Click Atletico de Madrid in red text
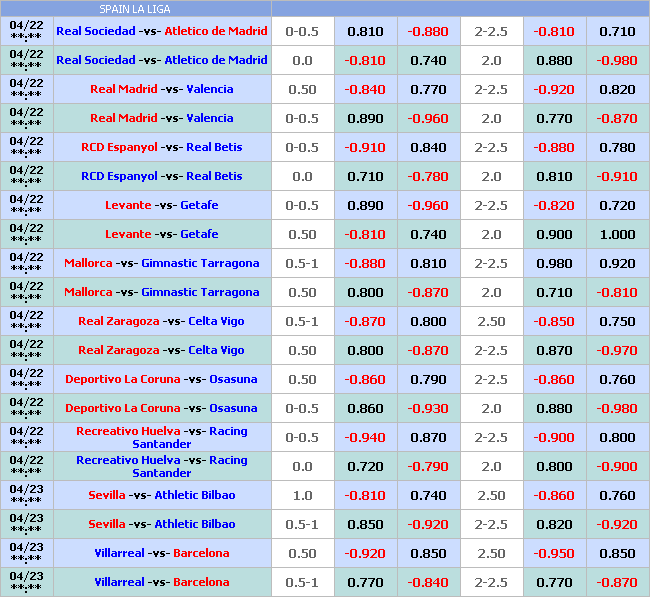Viewport: 650px width, 597px height. tap(216, 31)
